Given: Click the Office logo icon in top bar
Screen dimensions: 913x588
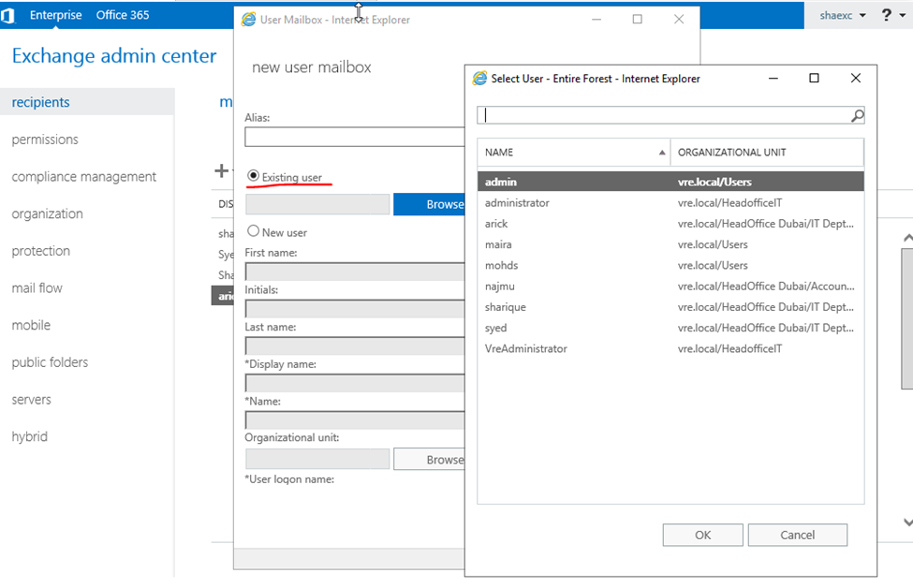Looking at the screenshot, I should click(x=8, y=15).
